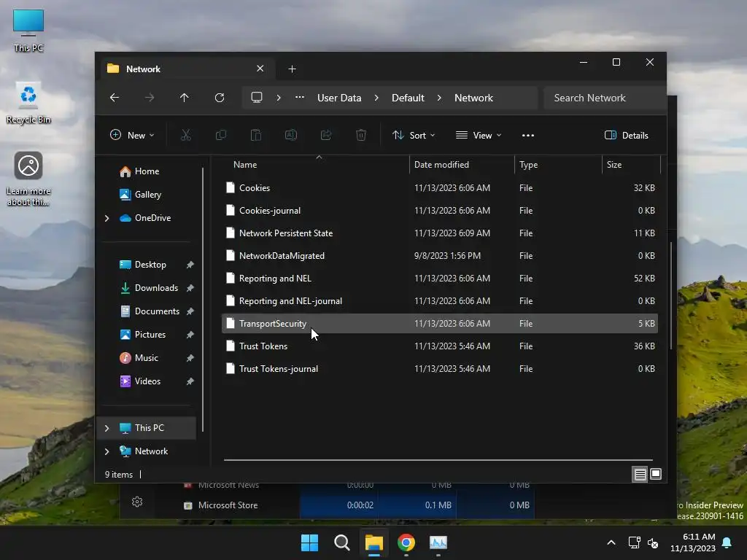The width and height of the screenshot is (747, 560).
Task: Click settings gear in background window
Action: point(137,502)
